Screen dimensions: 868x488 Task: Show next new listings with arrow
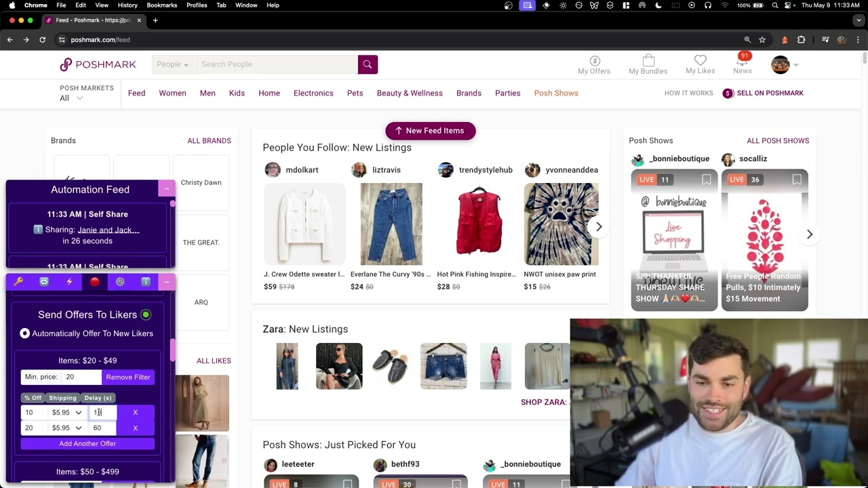(599, 227)
